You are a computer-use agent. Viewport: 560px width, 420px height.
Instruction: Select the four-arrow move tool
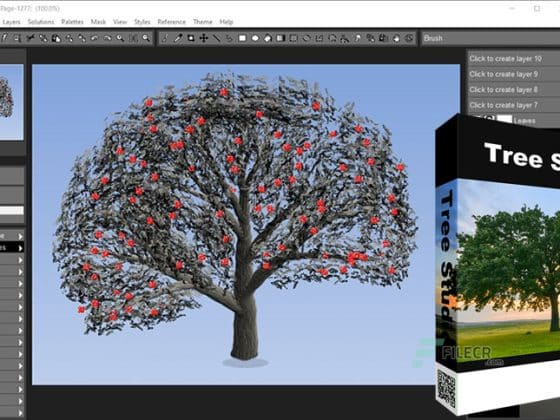204,38
